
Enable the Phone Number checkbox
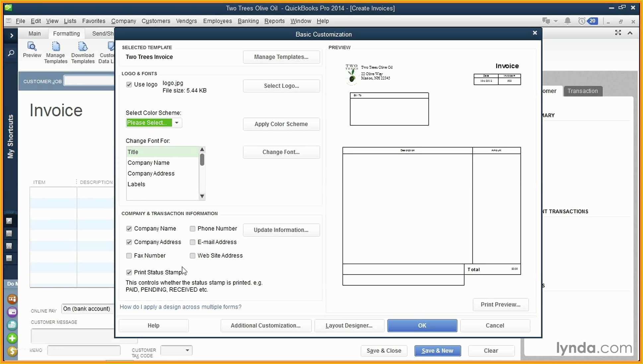[x=192, y=228]
